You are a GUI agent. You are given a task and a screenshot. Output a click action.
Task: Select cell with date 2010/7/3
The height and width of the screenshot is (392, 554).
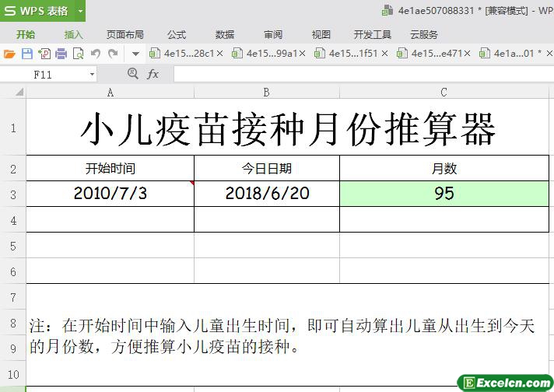tap(110, 194)
